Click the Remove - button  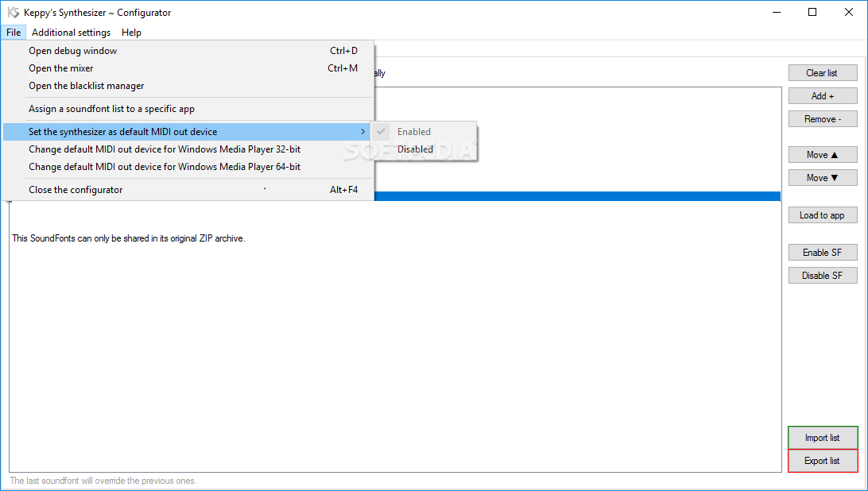(x=823, y=119)
